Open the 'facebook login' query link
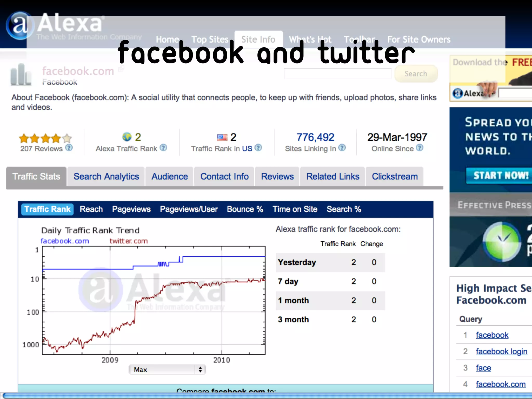Image resolution: width=532 pixels, height=399 pixels. coord(502,351)
